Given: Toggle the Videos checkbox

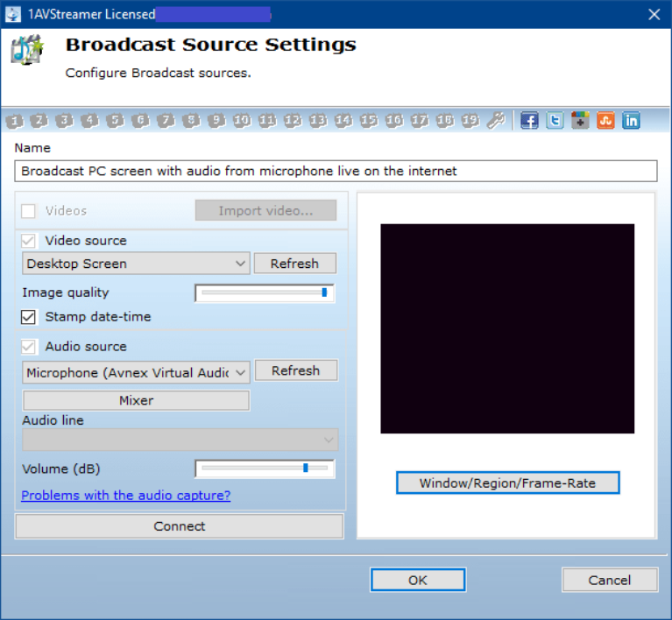Looking at the screenshot, I should 28,211.
